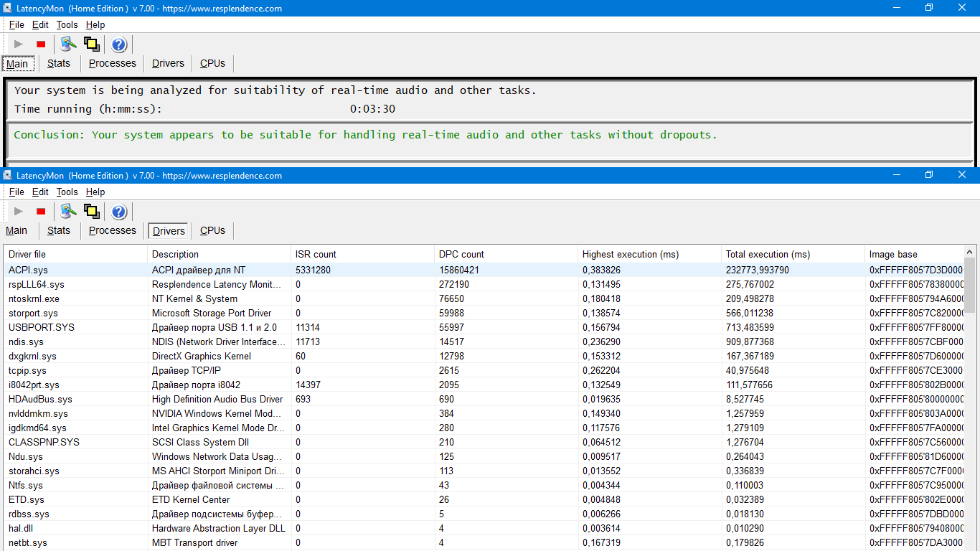Switch to the CPUs tab in the lower window
This screenshot has width=980, height=551.
coord(212,230)
